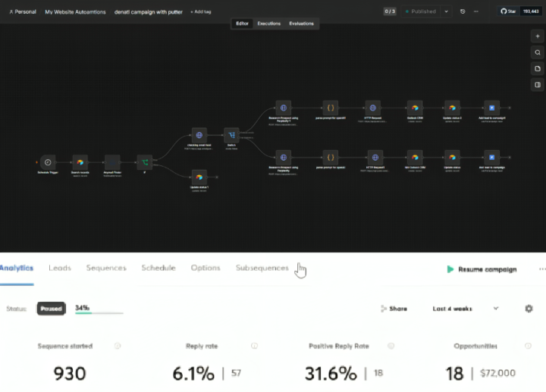Click the GitHub star count 193,443
546x392 pixels.
point(531,11)
